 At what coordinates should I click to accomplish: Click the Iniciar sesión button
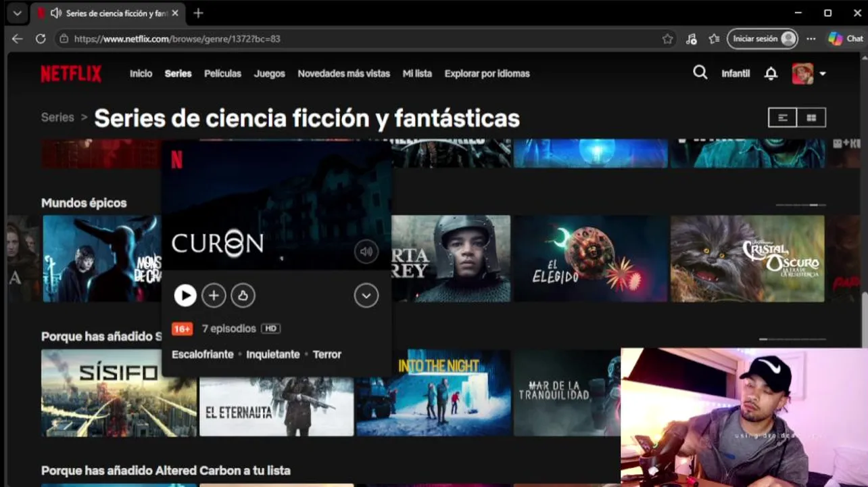click(763, 39)
